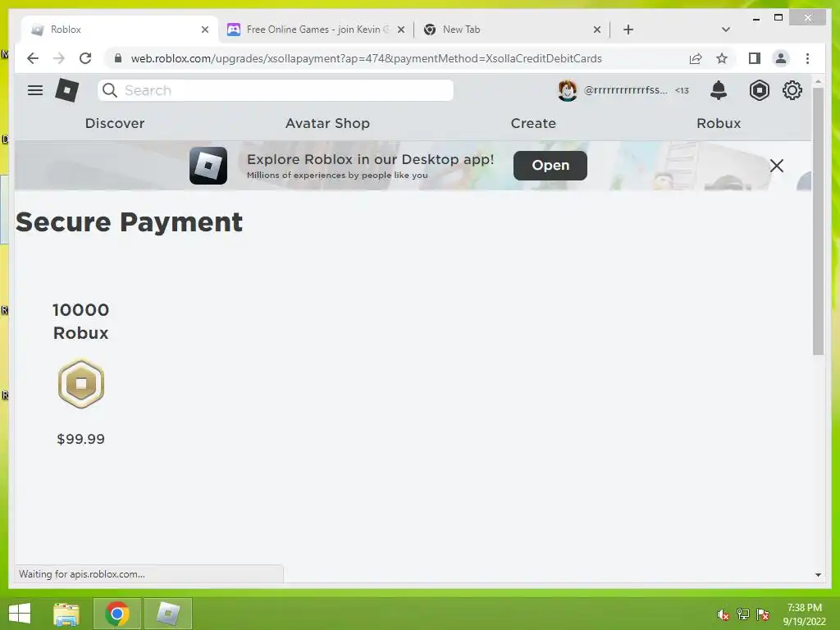Open the Robux navigation link
840x630 pixels.
(719, 123)
